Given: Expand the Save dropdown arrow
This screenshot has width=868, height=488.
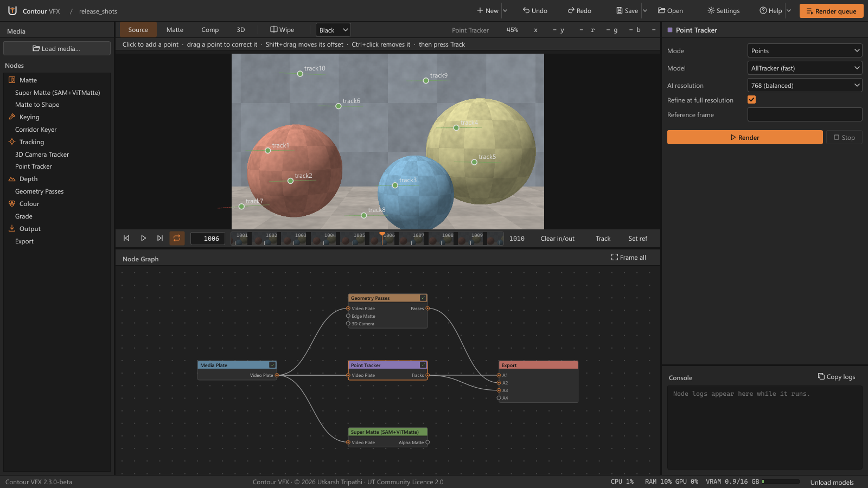Looking at the screenshot, I should (x=645, y=11).
